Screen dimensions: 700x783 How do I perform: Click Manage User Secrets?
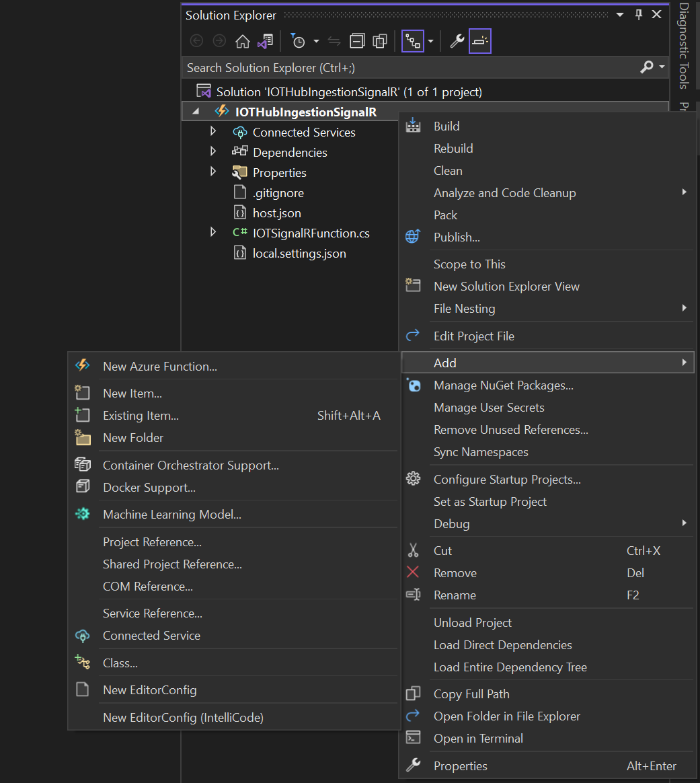pyautogui.click(x=548, y=408)
